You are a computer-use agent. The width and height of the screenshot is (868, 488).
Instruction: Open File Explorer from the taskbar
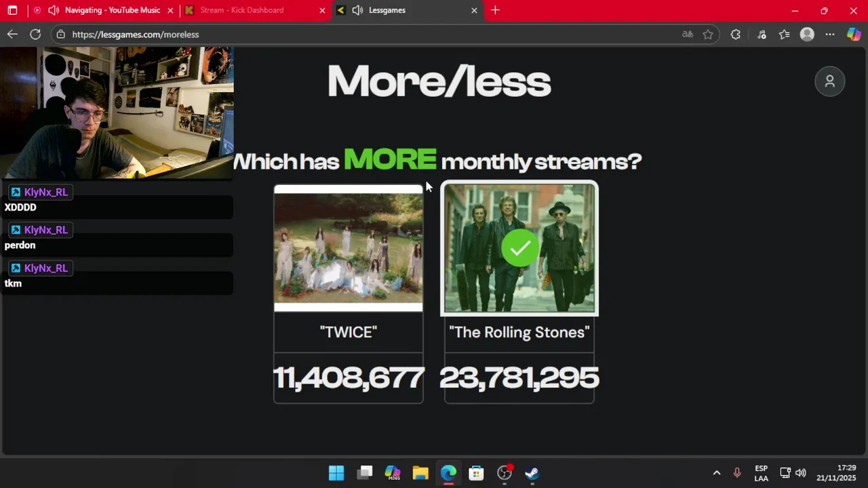[x=420, y=472]
